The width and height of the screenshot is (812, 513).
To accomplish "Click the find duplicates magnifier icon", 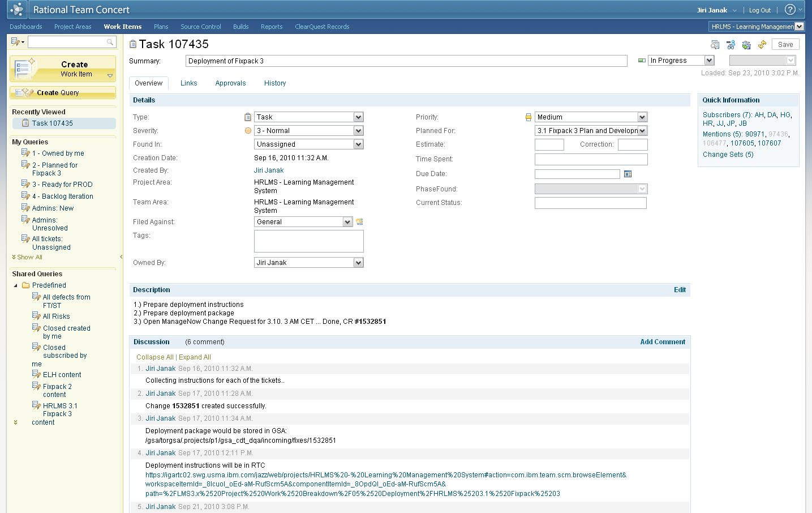I will (715, 45).
